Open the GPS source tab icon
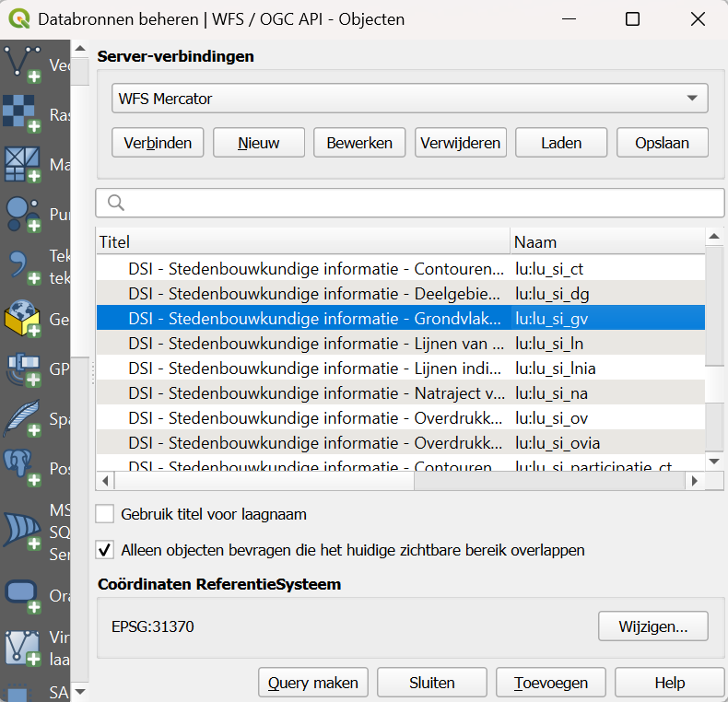This screenshot has width=728, height=702. (x=22, y=369)
